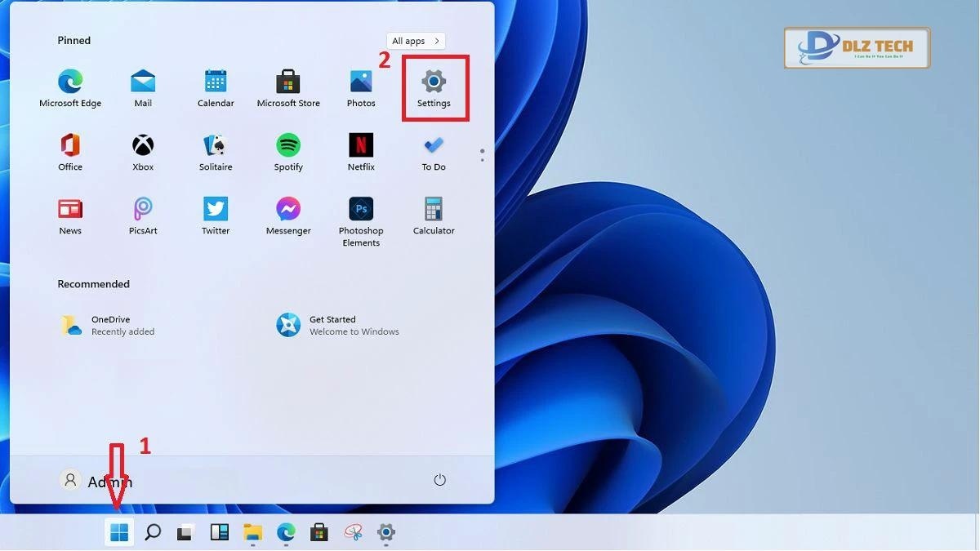Open Widgets from the taskbar

pyautogui.click(x=220, y=532)
